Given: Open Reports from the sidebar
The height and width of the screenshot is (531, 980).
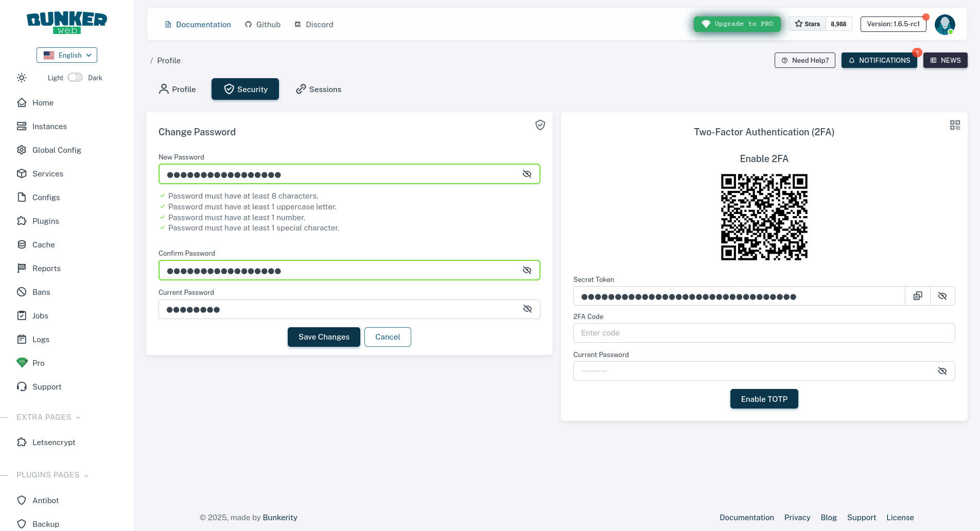Looking at the screenshot, I should pyautogui.click(x=46, y=268).
